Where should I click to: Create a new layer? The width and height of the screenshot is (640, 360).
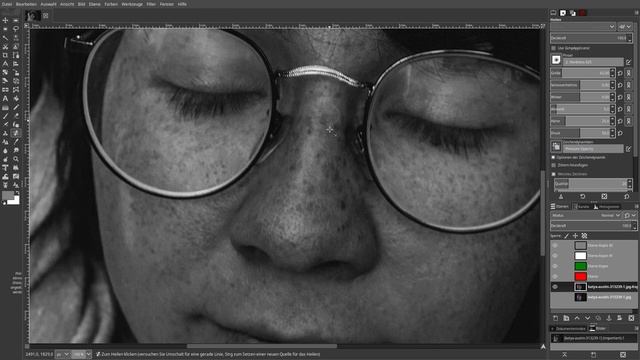coord(556,318)
